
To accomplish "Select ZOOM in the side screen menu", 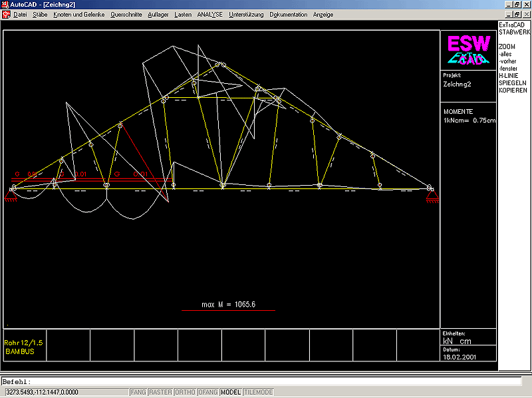I will 507,47.
